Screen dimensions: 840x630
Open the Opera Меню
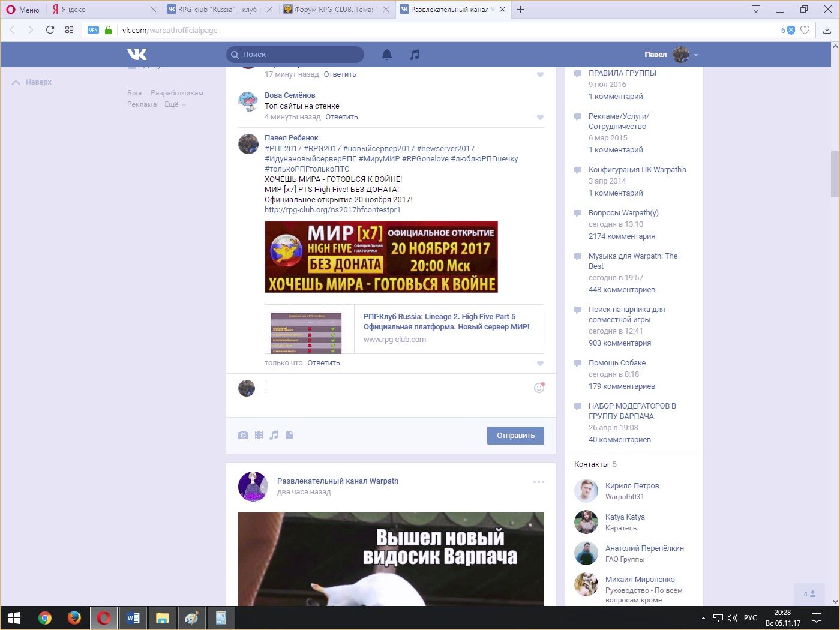pos(23,9)
